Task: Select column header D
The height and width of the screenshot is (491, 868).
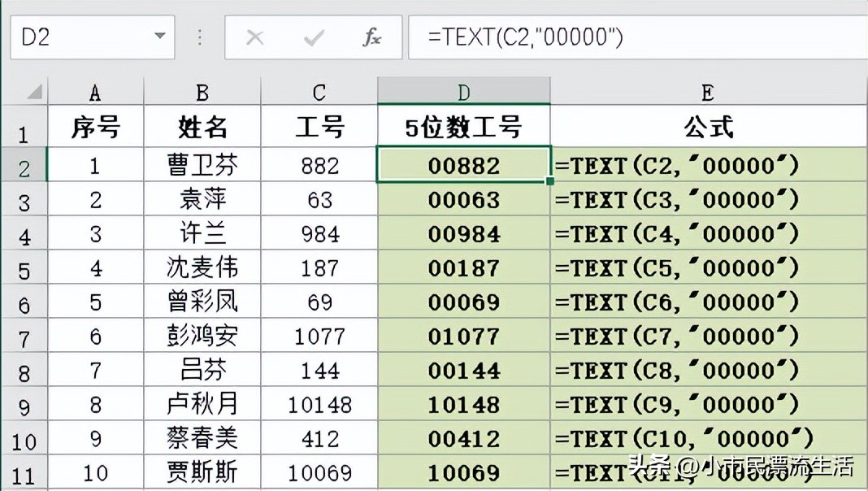Action: coord(464,91)
